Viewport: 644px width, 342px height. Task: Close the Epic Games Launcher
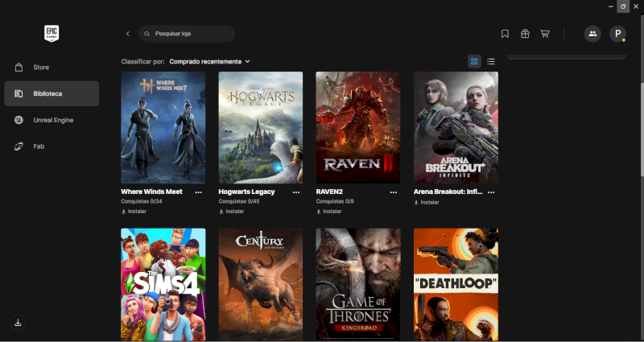[636, 6]
